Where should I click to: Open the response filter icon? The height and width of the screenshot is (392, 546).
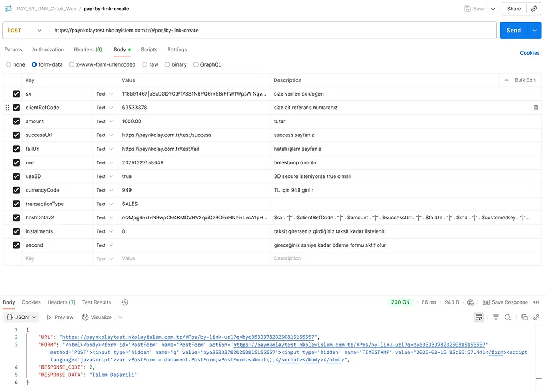[496, 317]
